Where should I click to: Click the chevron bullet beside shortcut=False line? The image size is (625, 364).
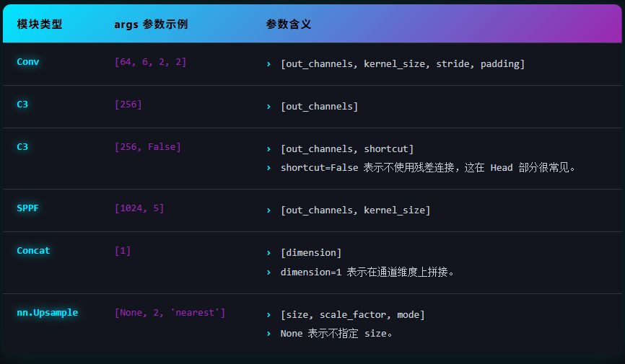coord(268,168)
